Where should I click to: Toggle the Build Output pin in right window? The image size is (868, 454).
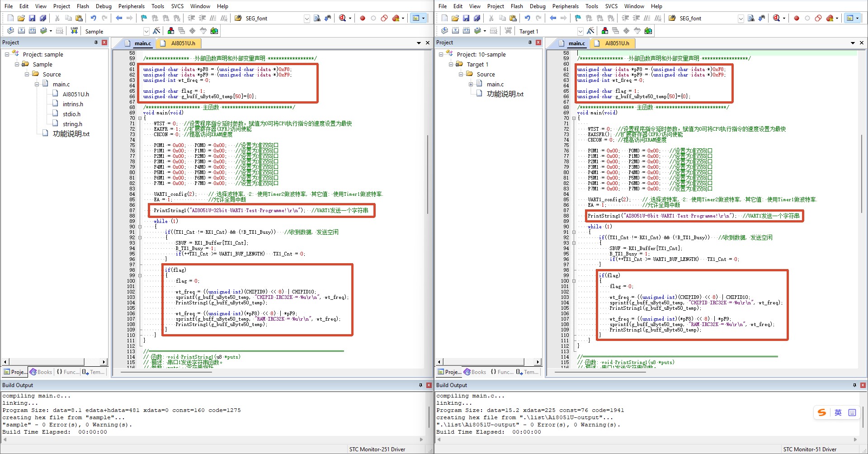pos(854,385)
